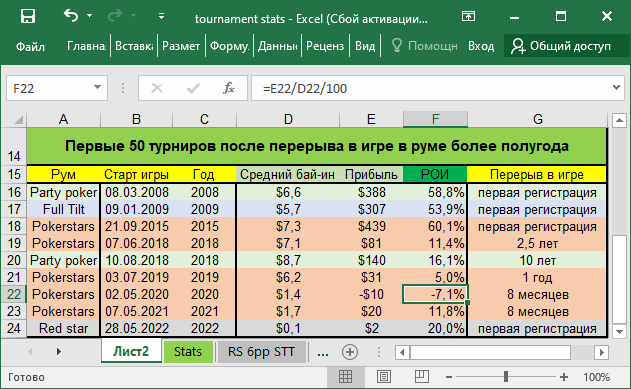Switch to the Лист2 sheet tab
Screen dimensions: 631x389
(x=131, y=351)
